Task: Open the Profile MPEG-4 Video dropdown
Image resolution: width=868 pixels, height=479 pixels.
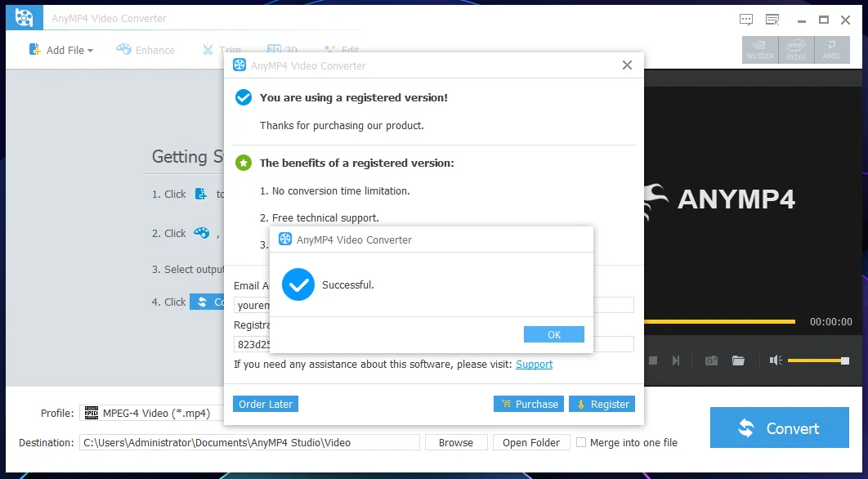Action: pos(152,413)
